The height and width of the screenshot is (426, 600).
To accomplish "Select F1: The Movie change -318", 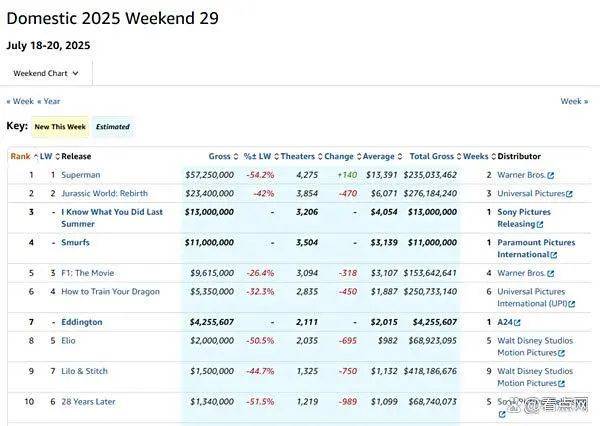I will click(x=348, y=273).
